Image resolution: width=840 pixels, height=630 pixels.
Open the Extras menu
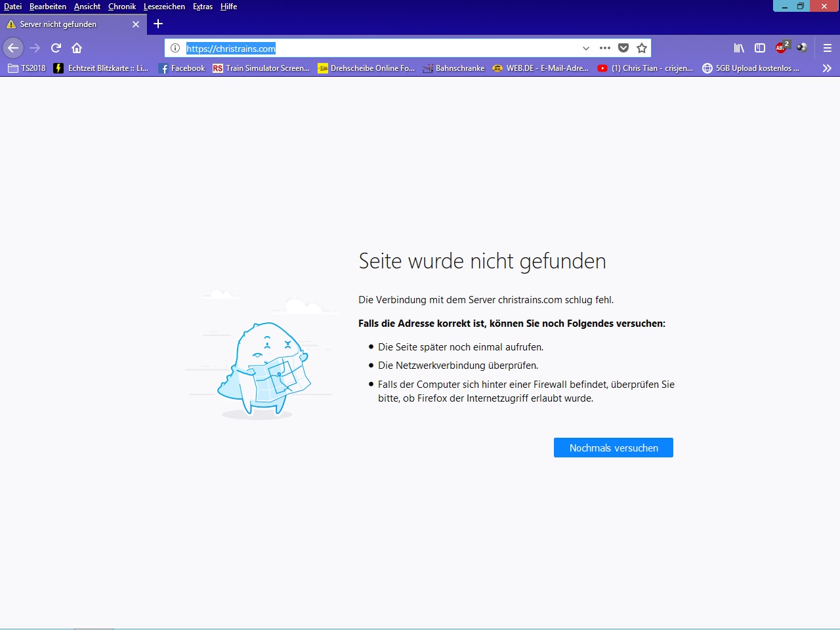coord(203,7)
